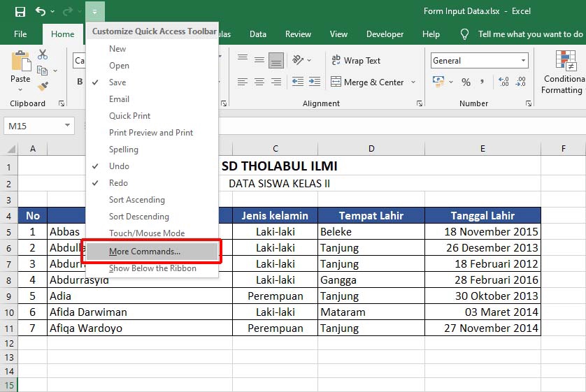Open the Merge & Center dropdown arrow

[x=413, y=82]
